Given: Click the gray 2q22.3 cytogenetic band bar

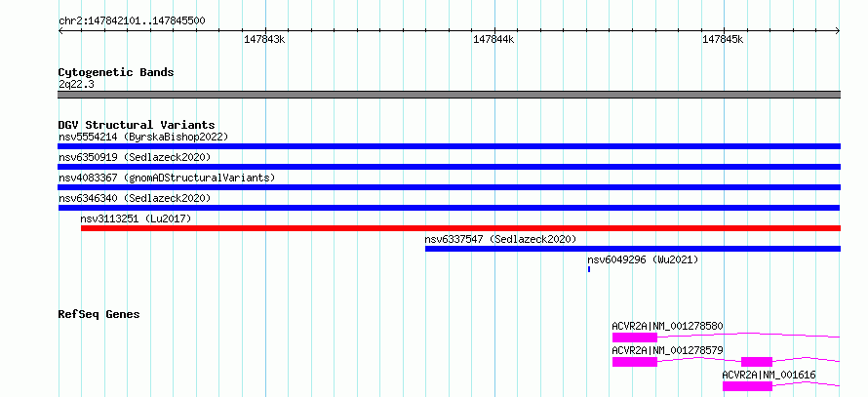Looking at the screenshot, I should tap(449, 95).
